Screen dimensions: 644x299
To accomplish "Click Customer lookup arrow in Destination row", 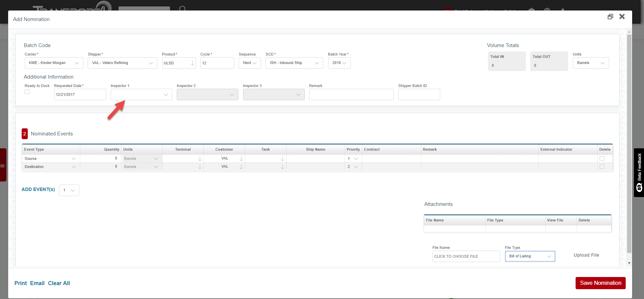I will coord(241,167).
